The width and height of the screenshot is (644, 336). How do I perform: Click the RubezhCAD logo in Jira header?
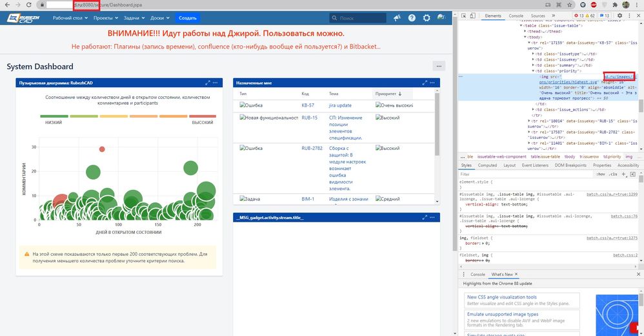point(23,17)
